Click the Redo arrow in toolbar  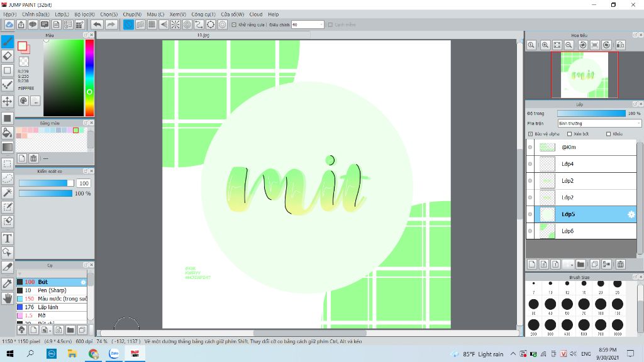point(111,25)
